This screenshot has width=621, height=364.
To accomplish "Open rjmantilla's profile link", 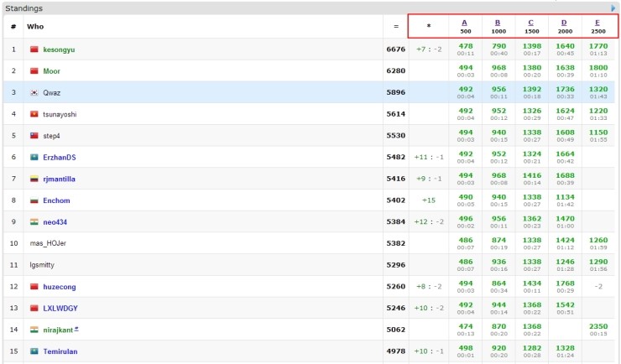I will coord(59,179).
